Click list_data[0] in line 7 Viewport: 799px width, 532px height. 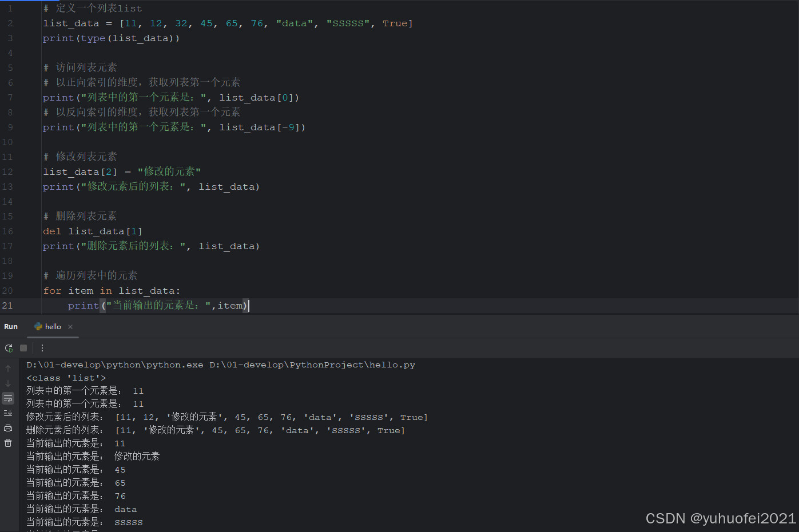click(259, 98)
